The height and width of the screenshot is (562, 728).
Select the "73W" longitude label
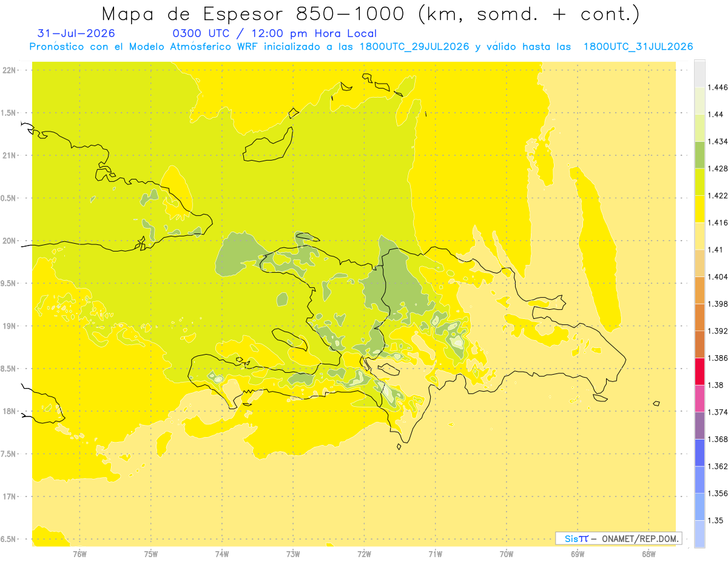(293, 554)
